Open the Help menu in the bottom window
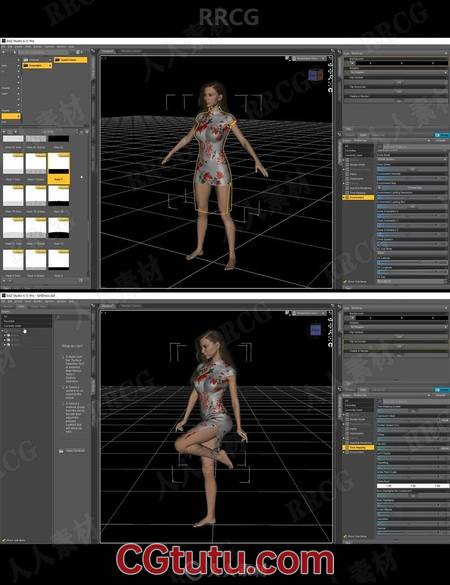The image size is (450, 585). 71,301
